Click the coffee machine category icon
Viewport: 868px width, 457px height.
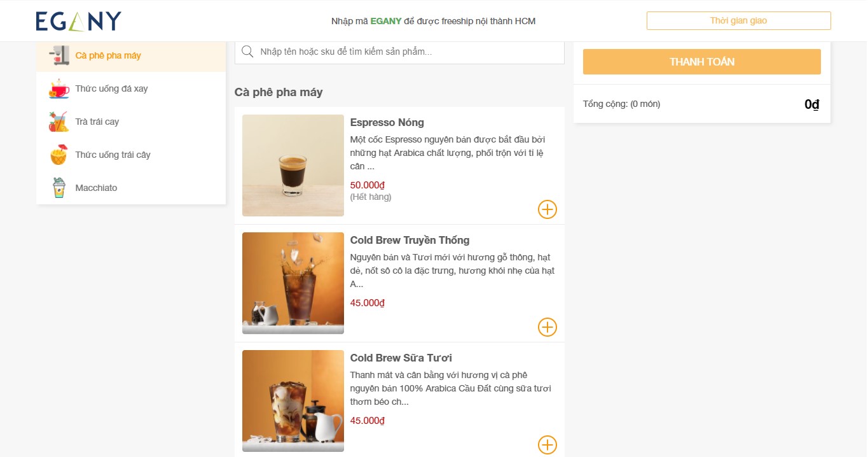[x=59, y=55]
